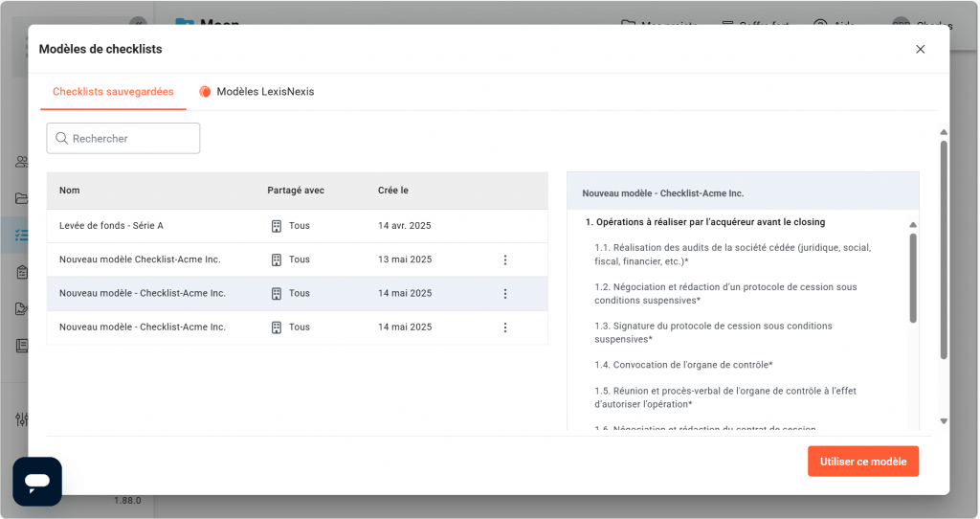Click building icon for the 13 mai 2025 row
Viewport: 980px width, 519px height.
277,259
